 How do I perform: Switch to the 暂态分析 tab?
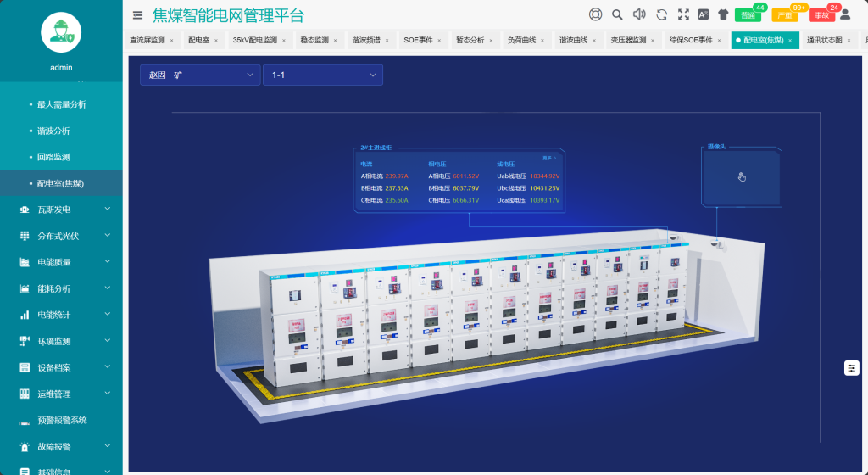tap(475, 41)
